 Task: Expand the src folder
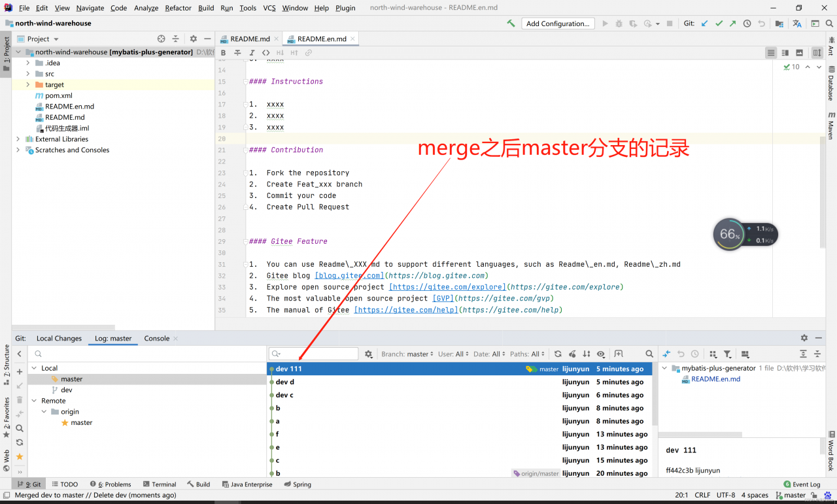point(28,74)
